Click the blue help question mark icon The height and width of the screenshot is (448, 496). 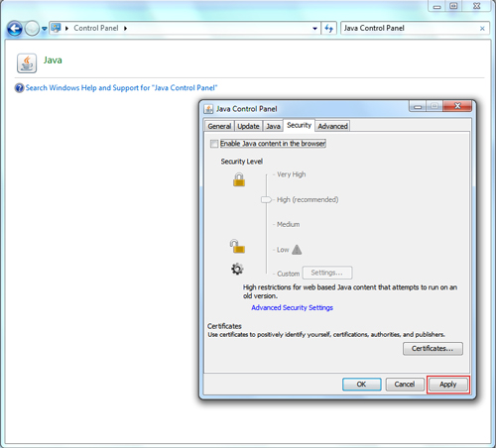click(x=19, y=88)
